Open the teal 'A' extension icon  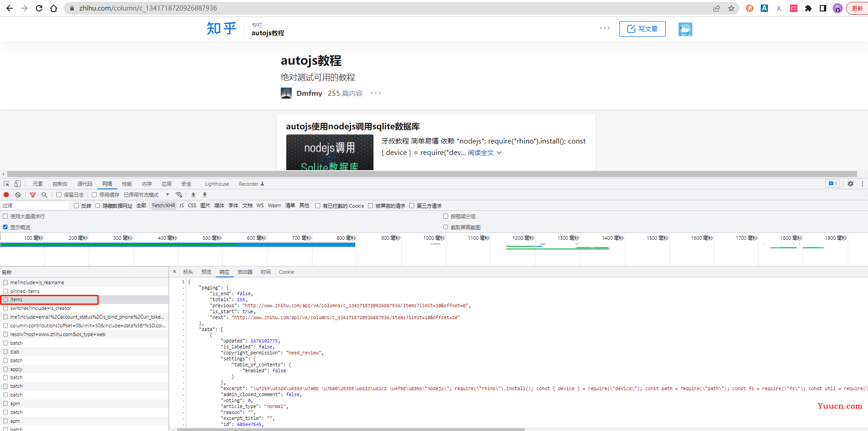tap(764, 8)
